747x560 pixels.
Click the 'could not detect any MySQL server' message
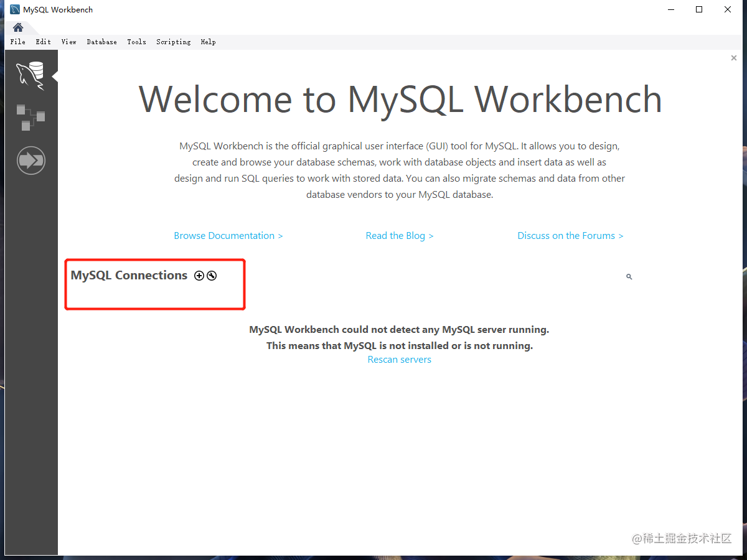[x=399, y=330]
